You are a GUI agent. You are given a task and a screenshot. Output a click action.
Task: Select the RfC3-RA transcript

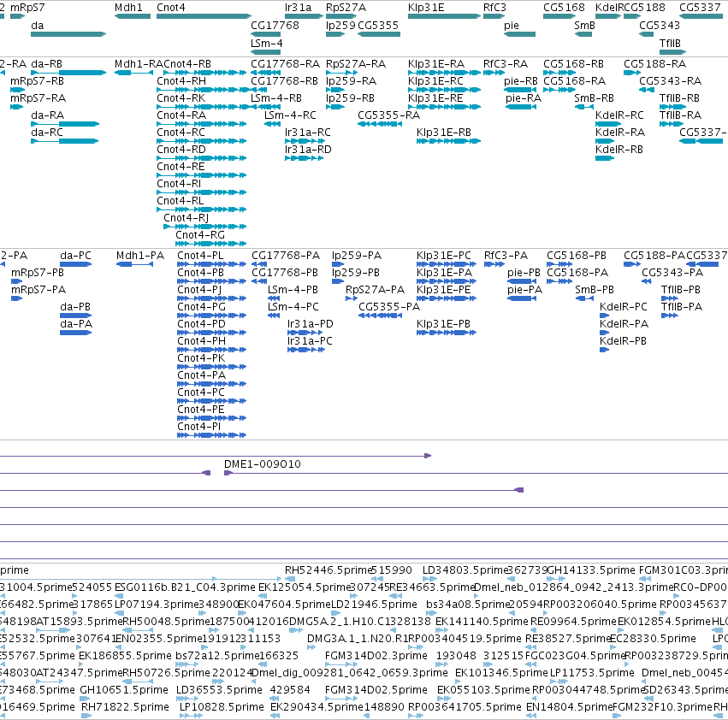click(x=506, y=63)
